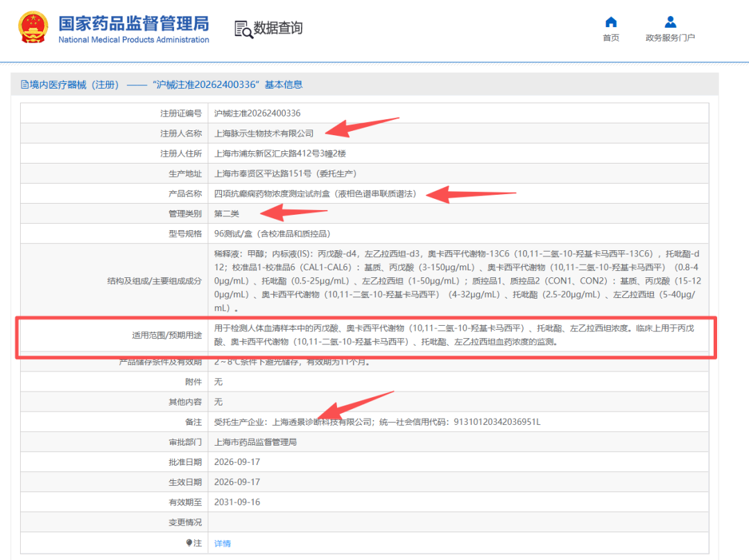Click expiry date 2031-09-16
Viewport: 749px width, 560px height.
pos(237,502)
